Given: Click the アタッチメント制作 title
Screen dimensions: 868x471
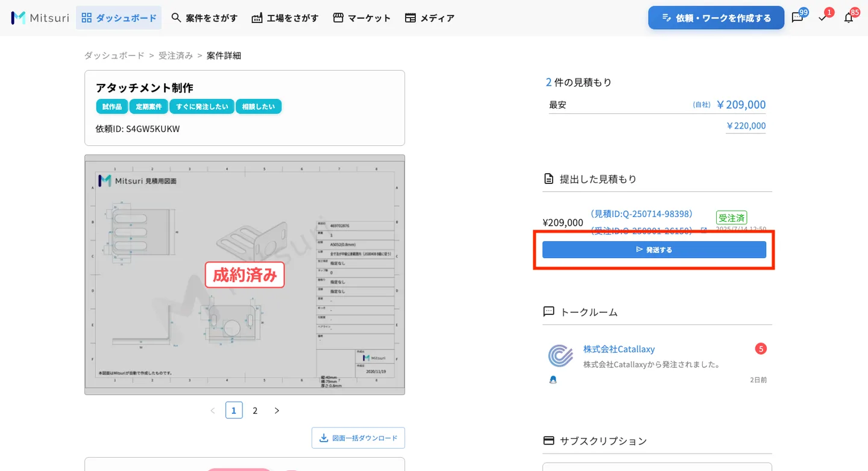Looking at the screenshot, I should click(144, 87).
